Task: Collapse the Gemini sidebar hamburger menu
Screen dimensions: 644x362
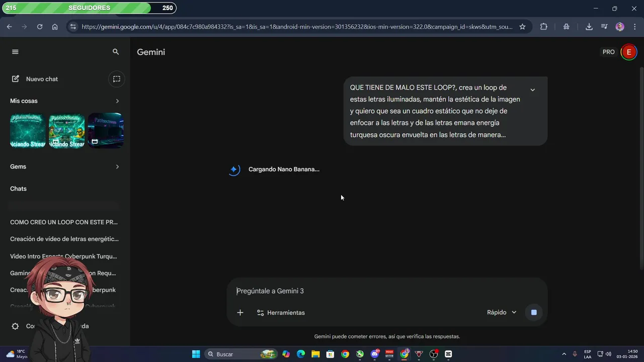Action: point(15,52)
